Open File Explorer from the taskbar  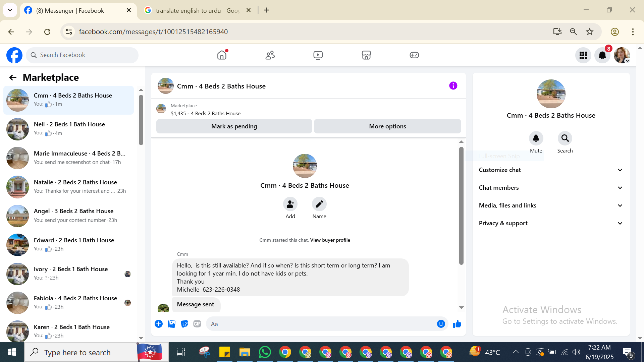point(245,352)
